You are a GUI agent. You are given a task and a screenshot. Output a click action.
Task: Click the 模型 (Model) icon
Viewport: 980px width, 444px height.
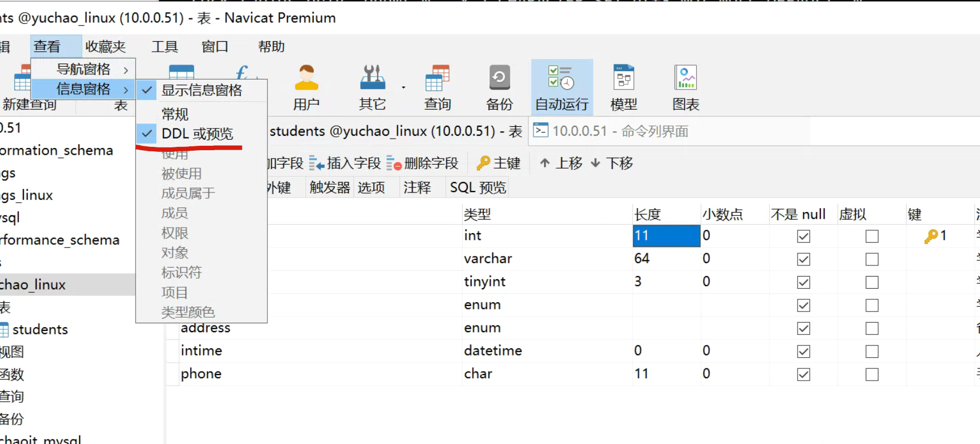coord(623,87)
